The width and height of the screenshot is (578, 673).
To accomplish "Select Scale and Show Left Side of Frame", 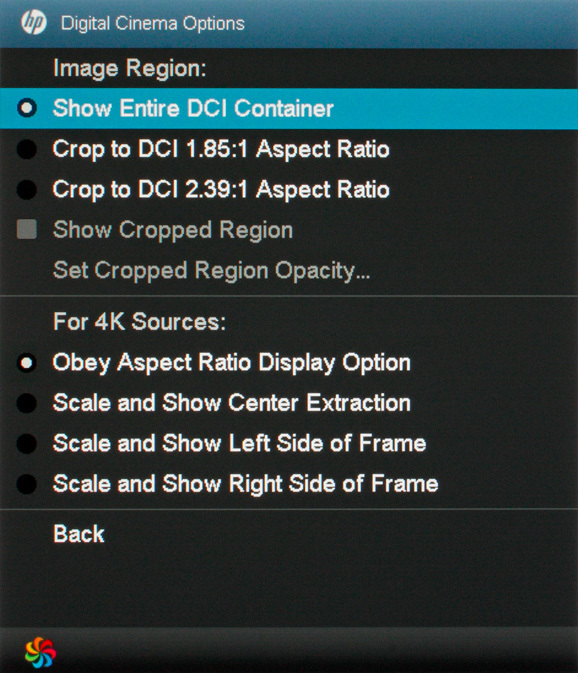I will [289, 443].
